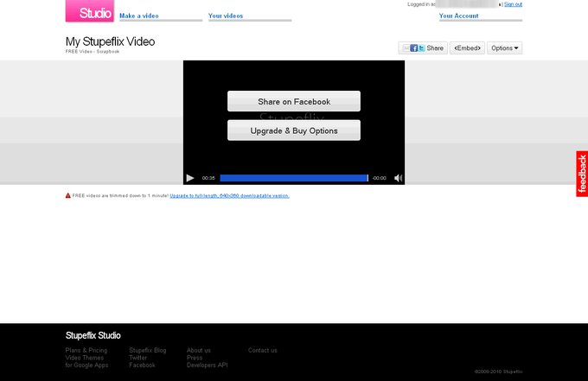588x381 pixels.
Task: Click the -00:00 remaining time label
Action: pyautogui.click(x=379, y=178)
